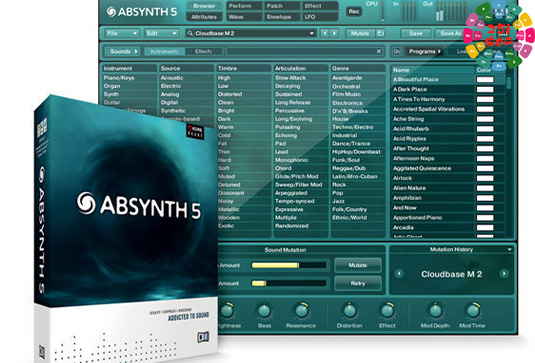Open the Programs selector dropdown
This screenshot has height=363, width=535.
click(x=425, y=52)
